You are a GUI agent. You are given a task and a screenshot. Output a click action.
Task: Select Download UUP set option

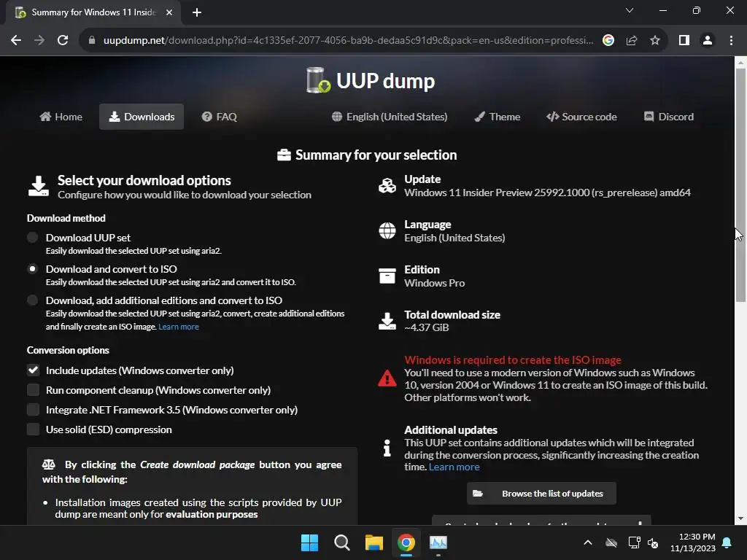coord(32,237)
